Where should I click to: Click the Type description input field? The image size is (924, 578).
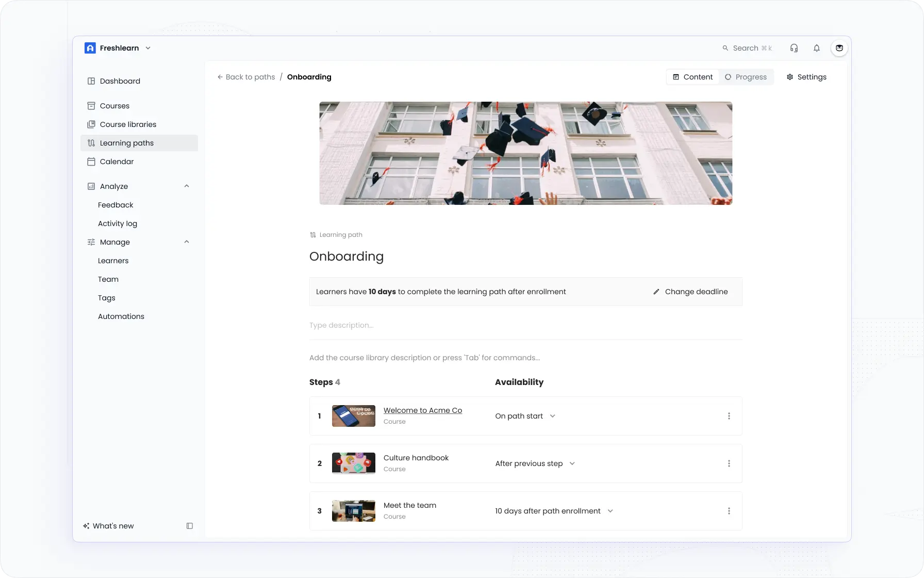(x=341, y=325)
